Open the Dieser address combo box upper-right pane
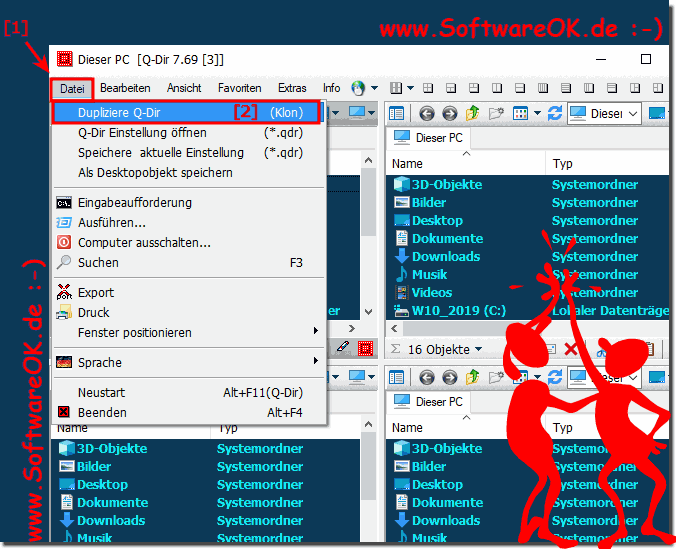Viewport: 676px width, 549px height. pyautogui.click(x=604, y=114)
